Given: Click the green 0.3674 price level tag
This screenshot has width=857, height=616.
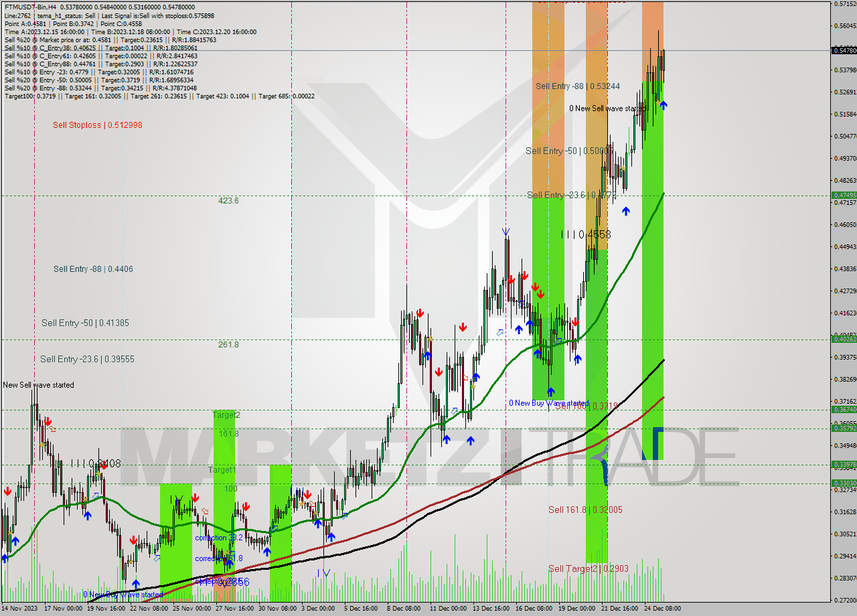Looking at the screenshot, I should (844, 409).
